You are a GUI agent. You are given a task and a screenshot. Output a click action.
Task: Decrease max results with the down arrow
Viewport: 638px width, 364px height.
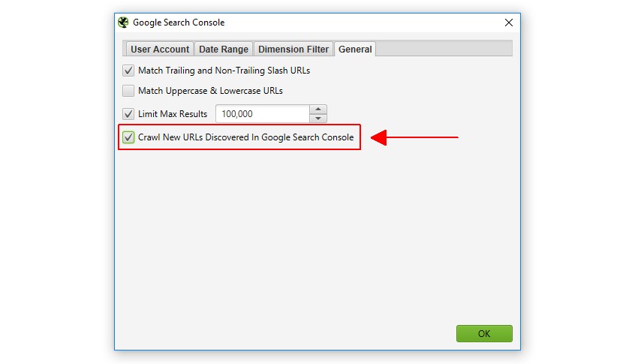pyautogui.click(x=318, y=119)
